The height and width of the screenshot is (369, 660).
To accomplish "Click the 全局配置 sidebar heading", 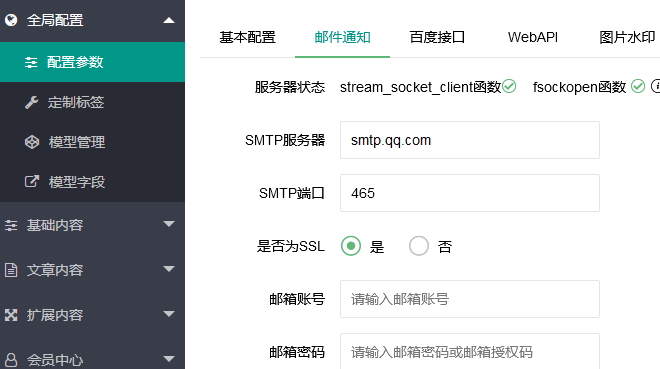I will pyautogui.click(x=55, y=20).
